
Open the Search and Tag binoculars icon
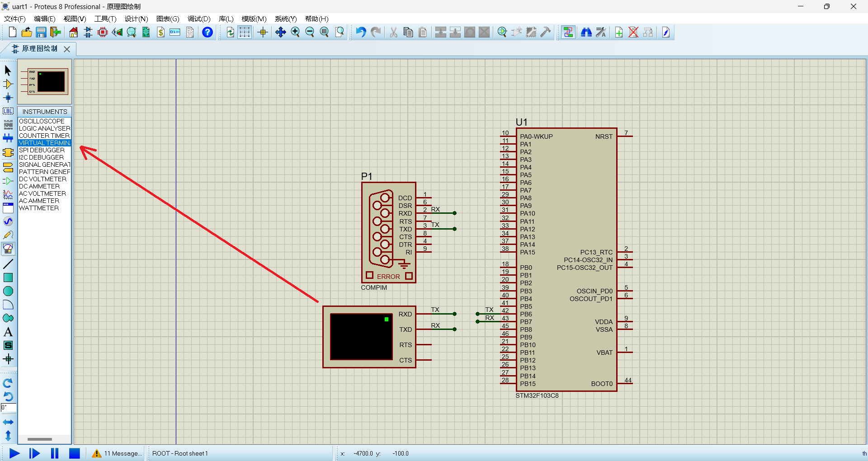pos(586,32)
